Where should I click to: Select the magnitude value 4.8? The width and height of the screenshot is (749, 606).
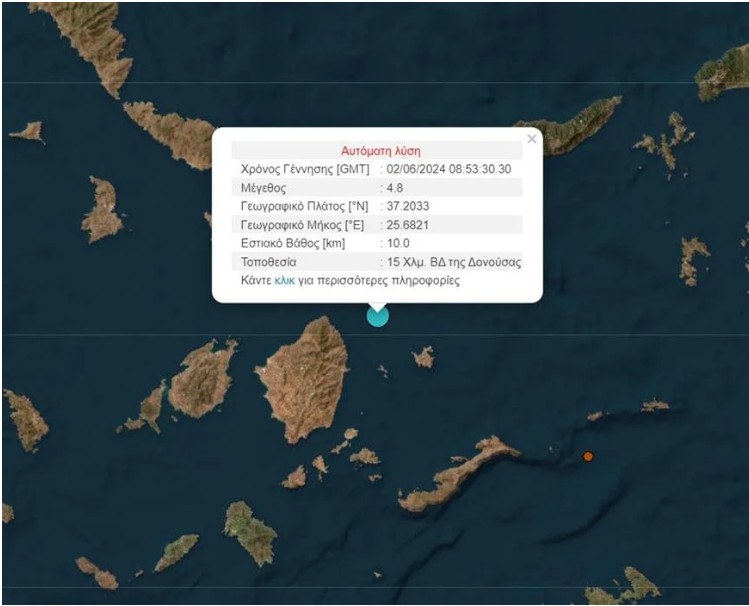click(398, 187)
